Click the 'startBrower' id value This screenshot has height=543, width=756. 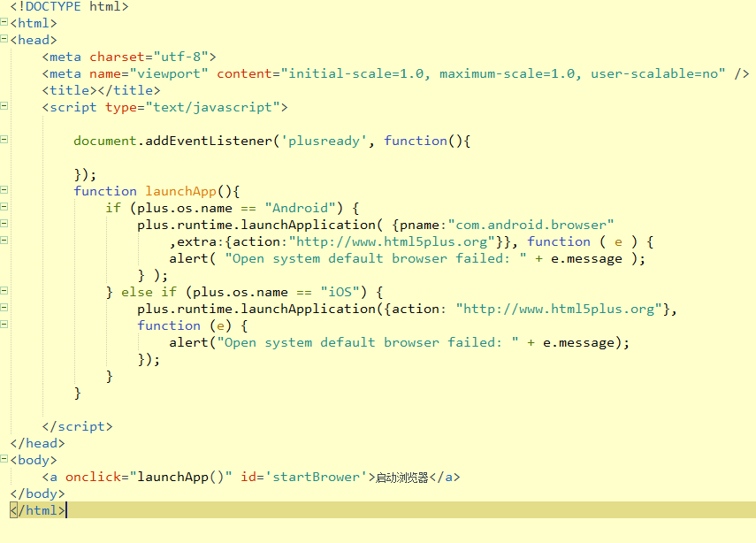(317, 478)
